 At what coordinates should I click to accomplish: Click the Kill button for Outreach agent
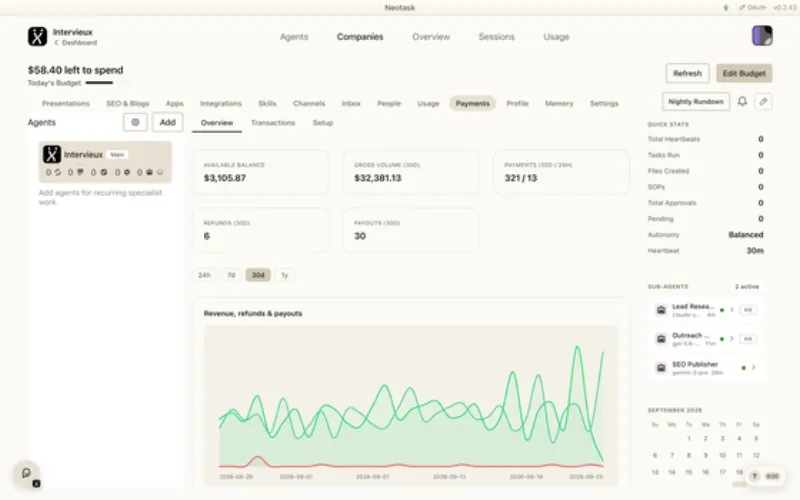coord(748,339)
